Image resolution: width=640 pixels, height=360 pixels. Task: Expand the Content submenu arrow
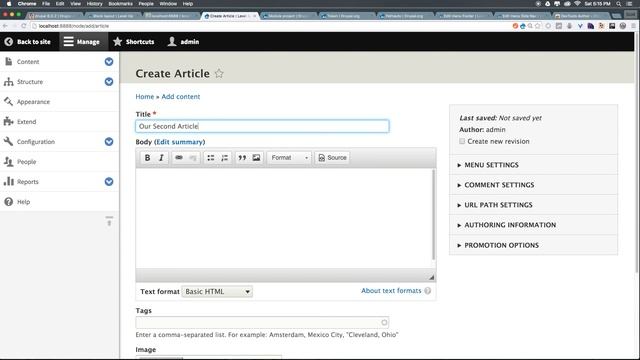point(109,62)
